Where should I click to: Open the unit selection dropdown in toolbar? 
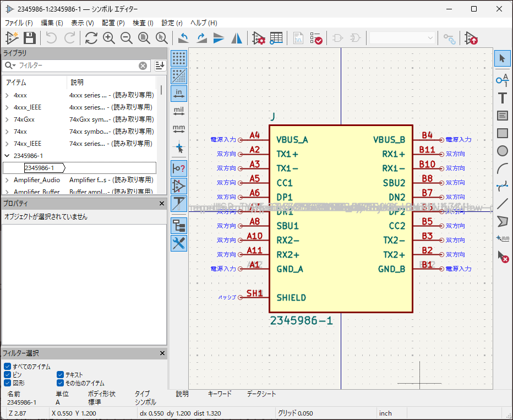tap(402, 38)
